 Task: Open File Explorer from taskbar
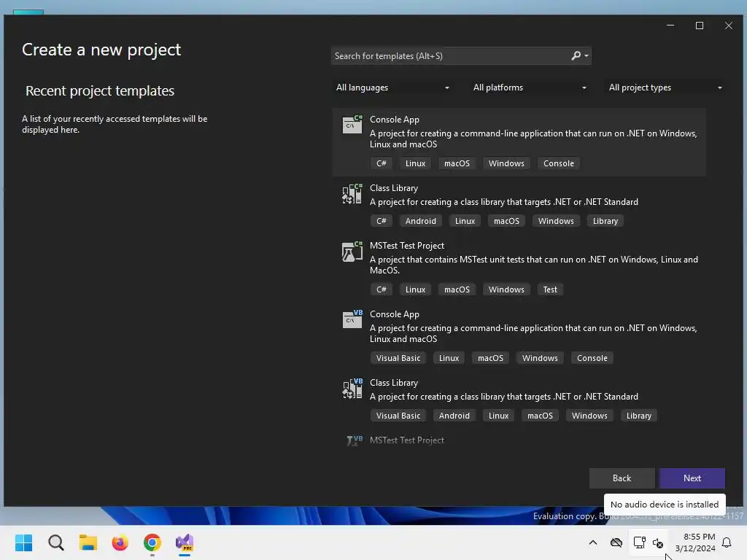[x=88, y=542]
